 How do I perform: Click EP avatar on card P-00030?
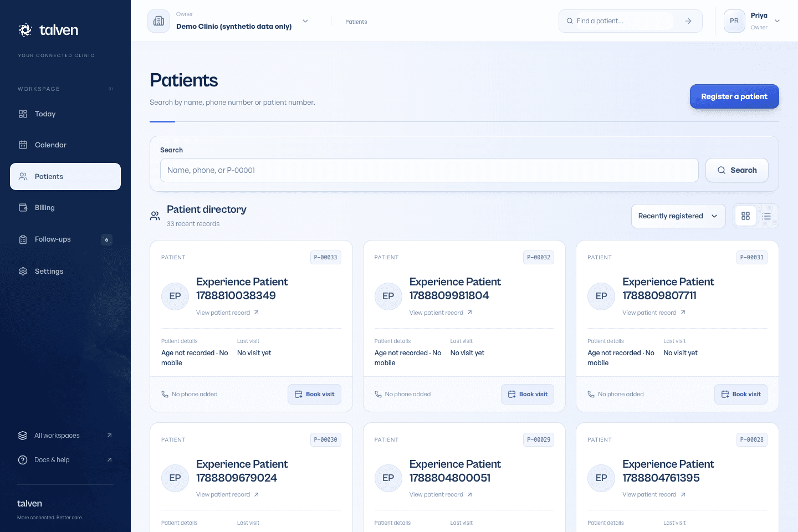[175, 478]
